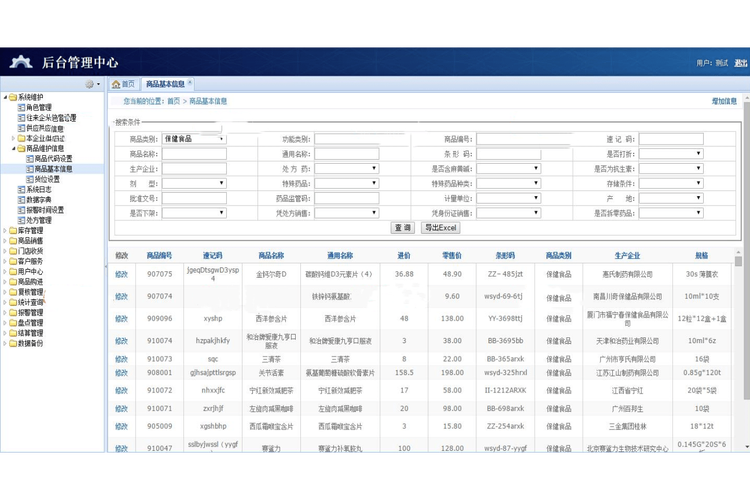This screenshot has width=750, height=500.
Task: Expand the 库存管理 tree node
Action: 5,231
